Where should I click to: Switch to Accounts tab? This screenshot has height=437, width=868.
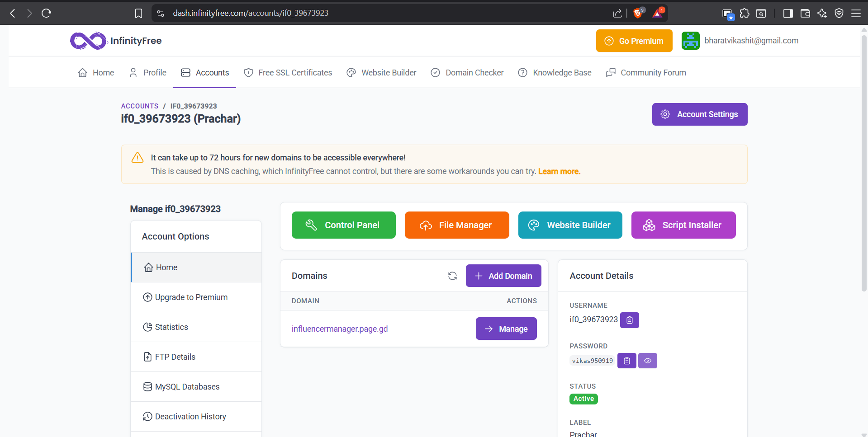click(205, 73)
